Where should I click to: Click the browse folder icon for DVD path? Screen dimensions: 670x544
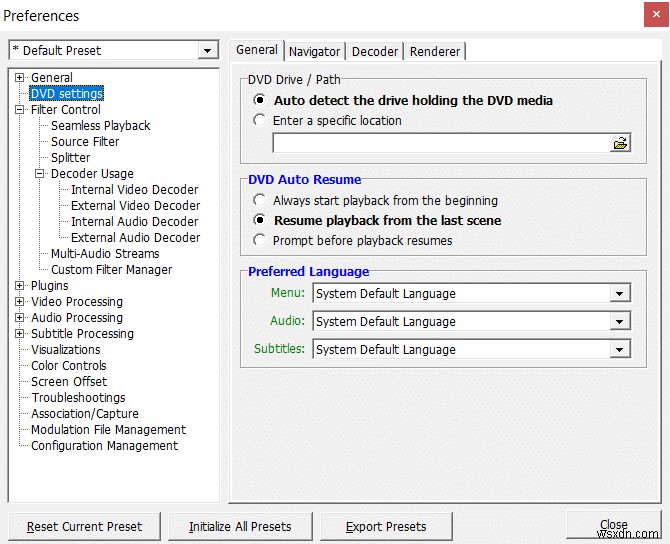620,143
